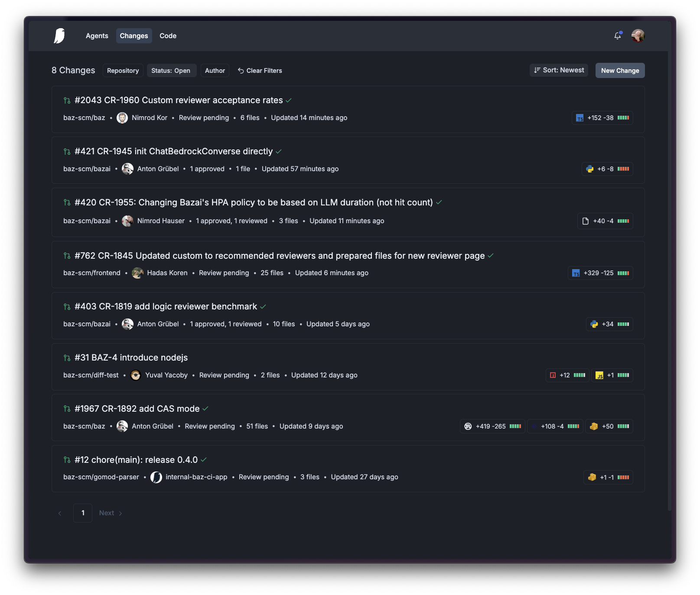
Task: Change the Sort: Newest ordering
Action: pos(559,70)
